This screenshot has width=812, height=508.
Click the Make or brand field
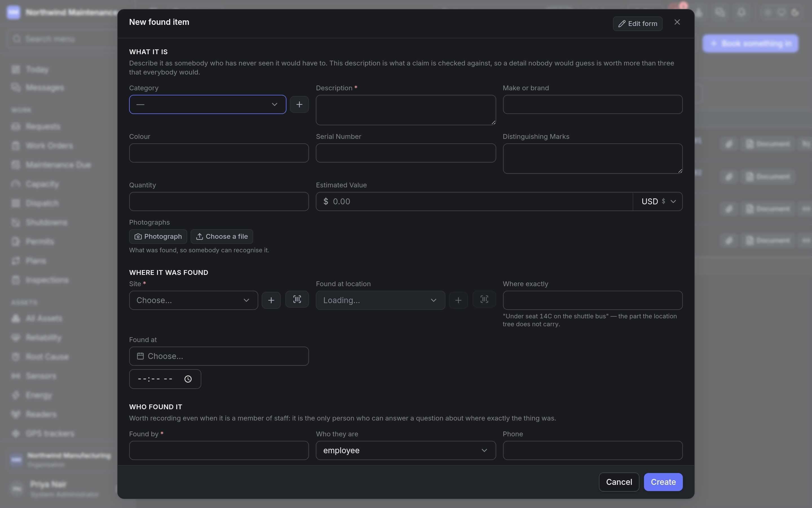[593, 104]
